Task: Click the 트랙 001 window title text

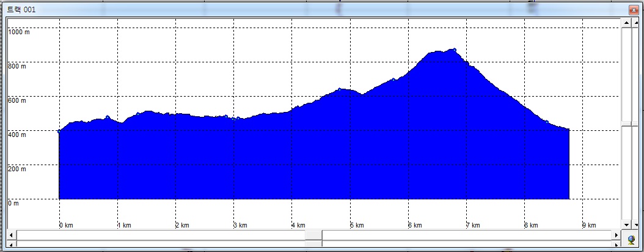Action: pos(21,10)
